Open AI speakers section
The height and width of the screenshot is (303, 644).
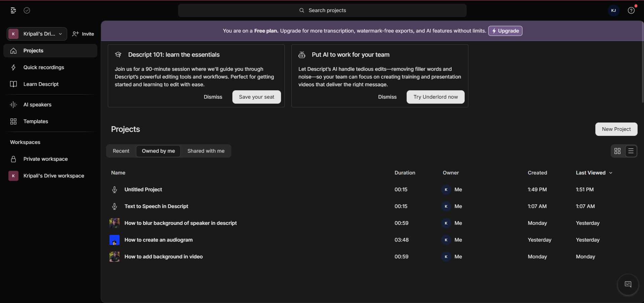coord(37,105)
